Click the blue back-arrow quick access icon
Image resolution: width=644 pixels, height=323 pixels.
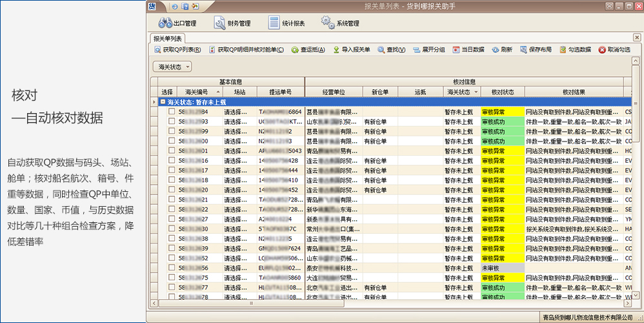175,6
